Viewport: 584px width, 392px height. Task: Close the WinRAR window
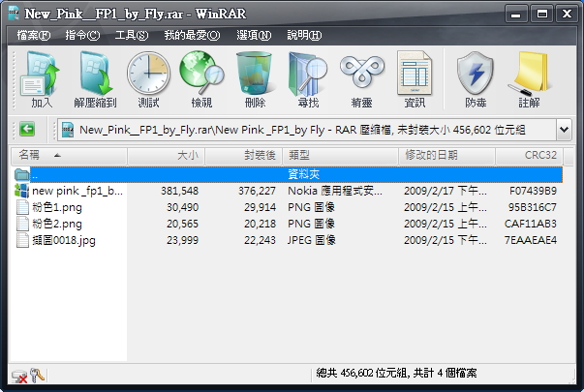pyautogui.click(x=567, y=14)
